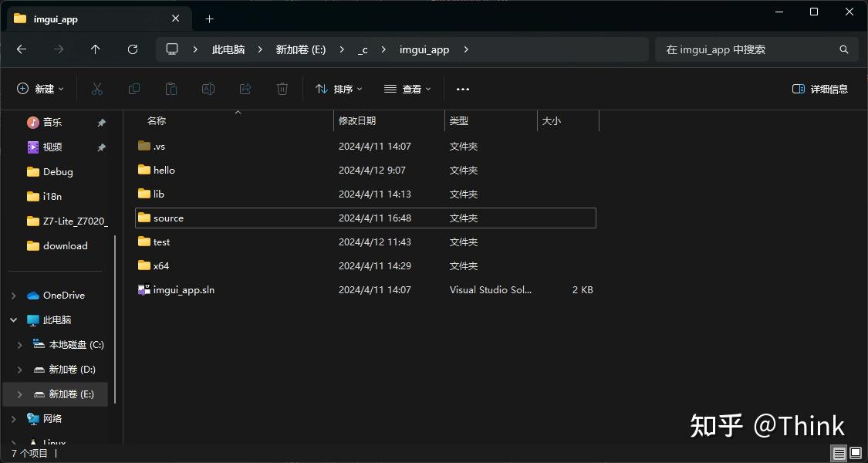868x463 pixels.
Task: Click chevron after imgui_app in address bar
Action: (465, 49)
